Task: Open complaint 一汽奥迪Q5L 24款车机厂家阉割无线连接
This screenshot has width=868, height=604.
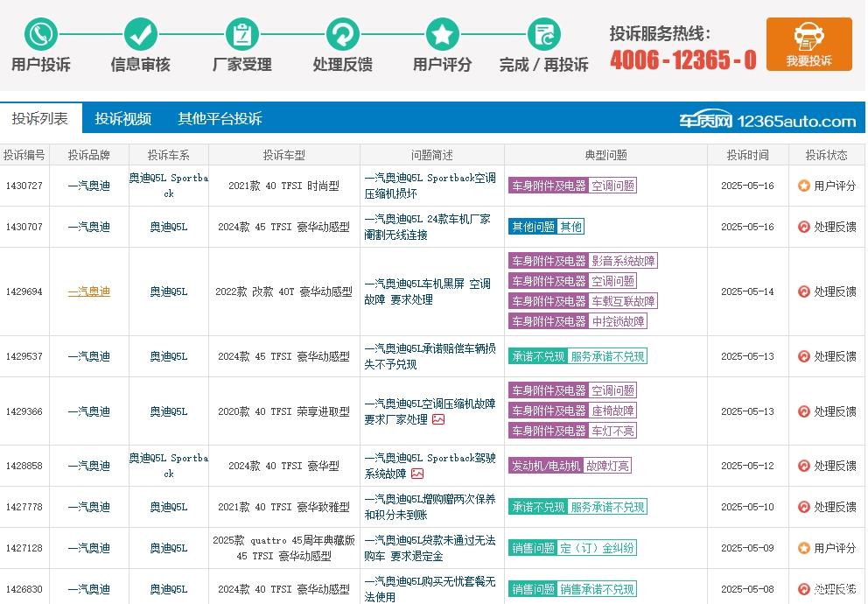Action: pyautogui.click(x=427, y=227)
